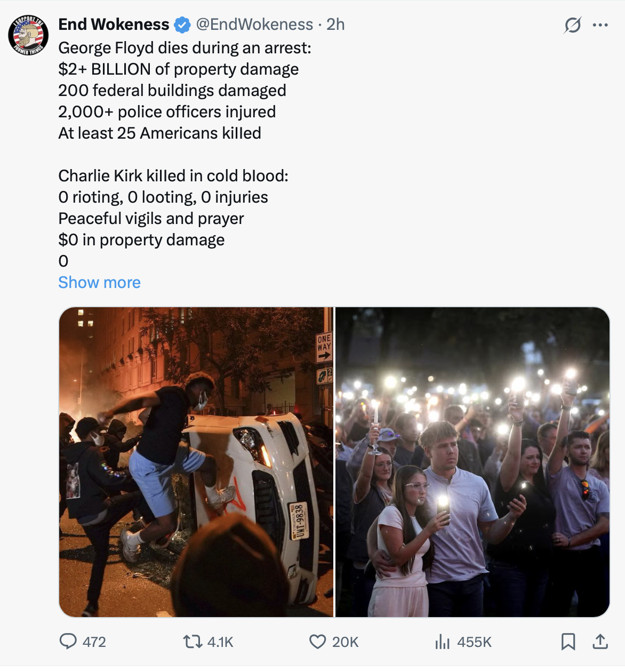625x672 pixels.
Task: Click the blue verified checkmark badge
Action: click(182, 25)
